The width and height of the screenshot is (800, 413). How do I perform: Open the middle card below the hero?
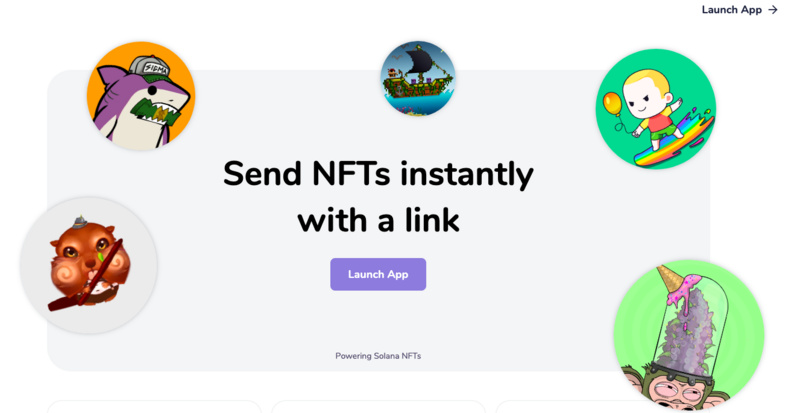pyautogui.click(x=378, y=407)
